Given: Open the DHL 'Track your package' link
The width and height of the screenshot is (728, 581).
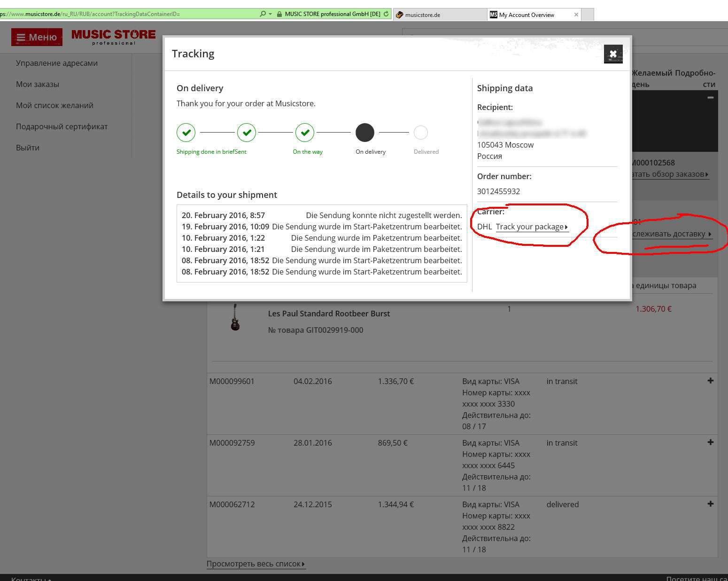Looking at the screenshot, I should (531, 227).
